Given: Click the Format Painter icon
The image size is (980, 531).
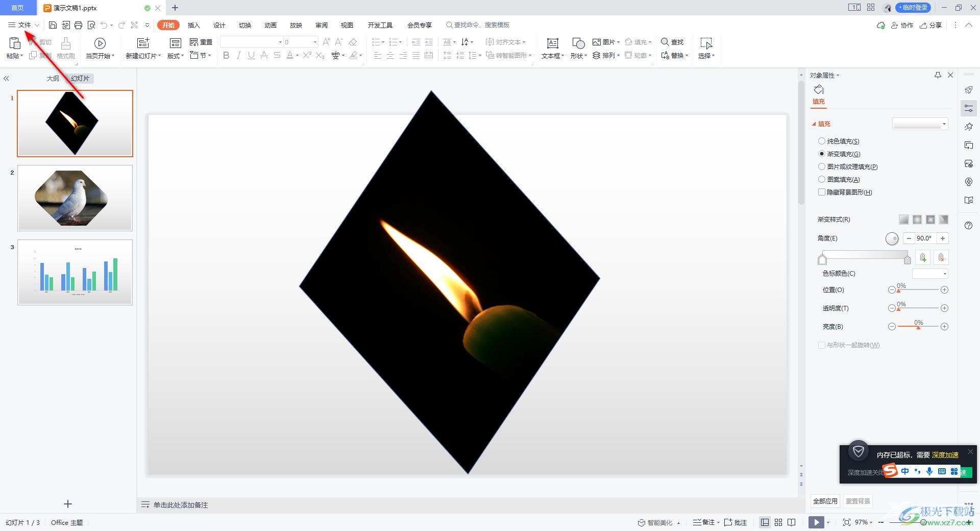Looking at the screenshot, I should [66, 43].
